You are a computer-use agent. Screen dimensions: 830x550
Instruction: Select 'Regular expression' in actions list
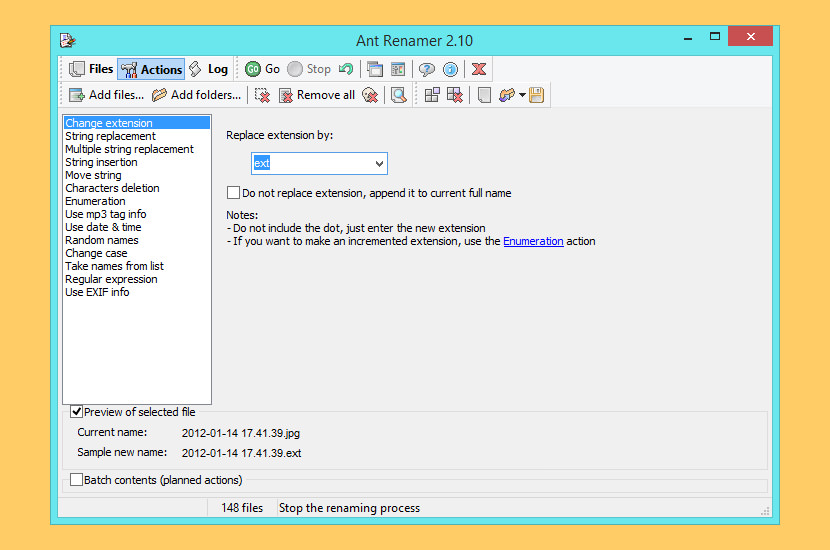[x=111, y=279]
